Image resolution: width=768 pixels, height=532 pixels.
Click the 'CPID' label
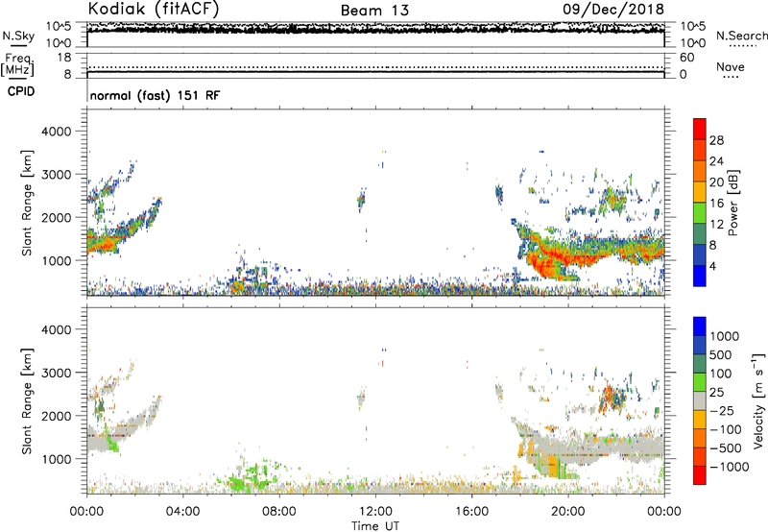[x=21, y=91]
